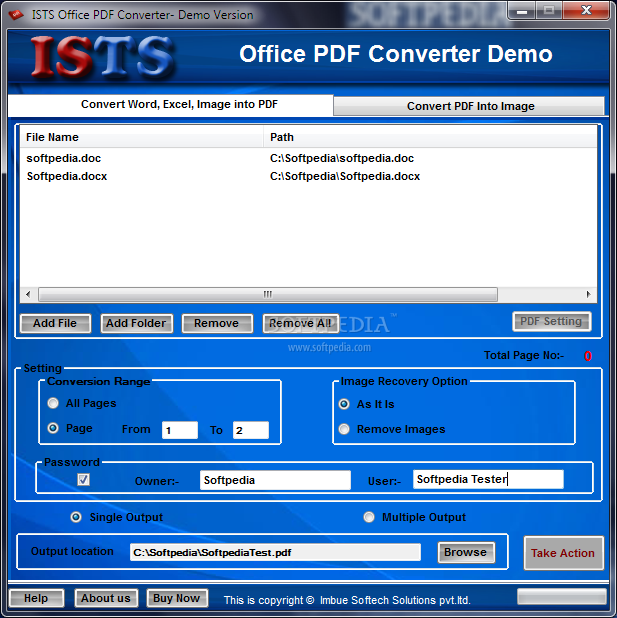Toggle the Password checkbox

[83, 480]
